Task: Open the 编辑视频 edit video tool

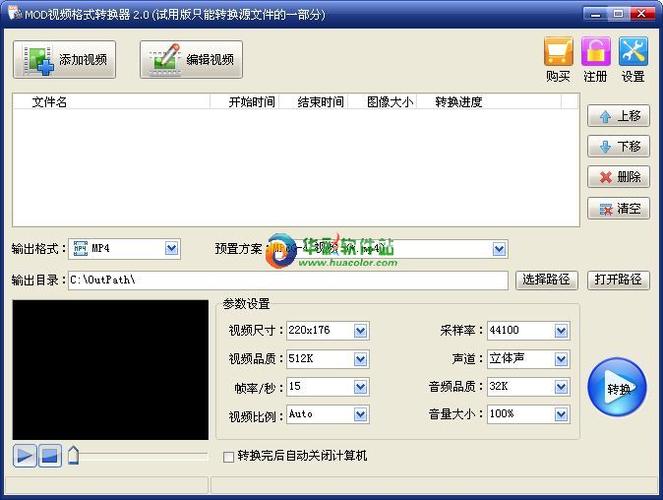Action: pyautogui.click(x=191, y=60)
